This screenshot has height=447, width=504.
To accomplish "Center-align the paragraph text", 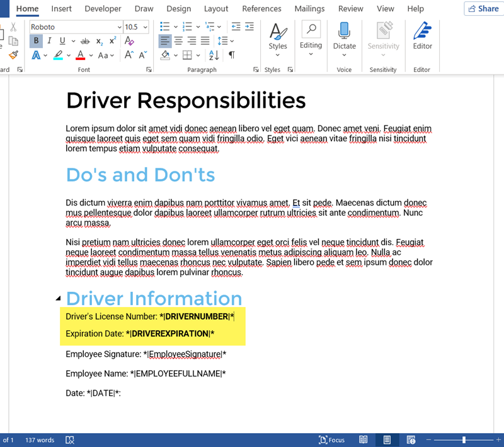I will pyautogui.click(x=179, y=41).
